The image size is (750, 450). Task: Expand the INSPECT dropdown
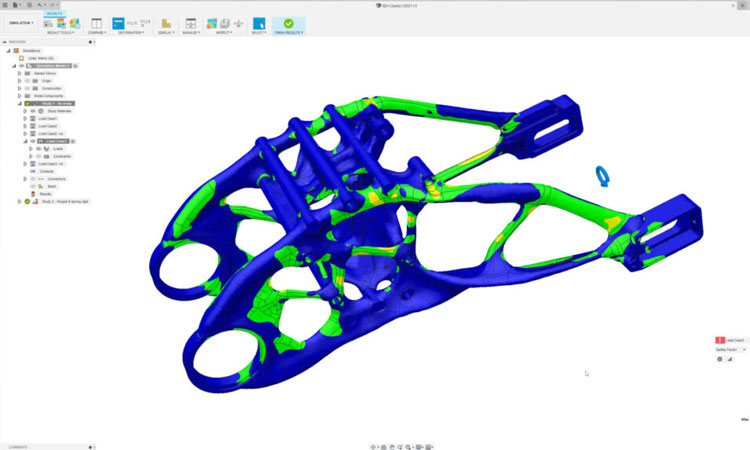[x=224, y=33]
